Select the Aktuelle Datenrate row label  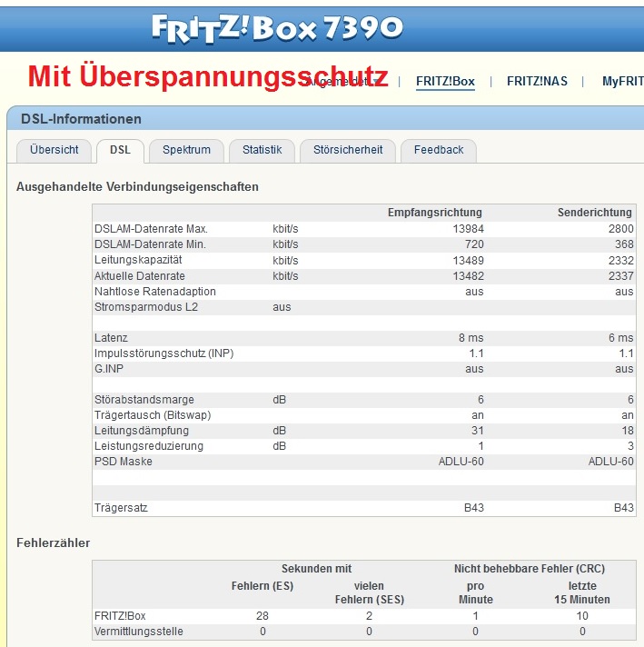140,276
